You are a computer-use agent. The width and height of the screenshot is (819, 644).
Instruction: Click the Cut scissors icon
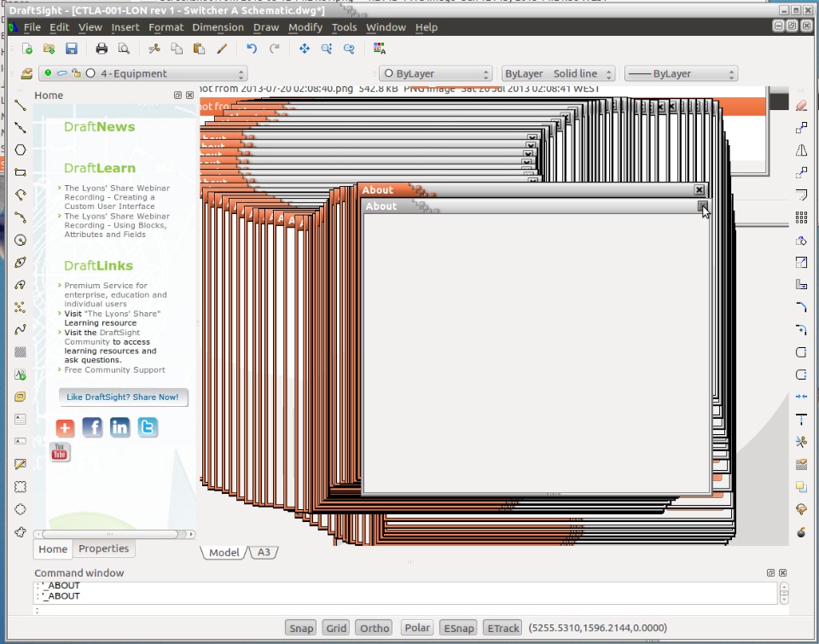[154, 49]
